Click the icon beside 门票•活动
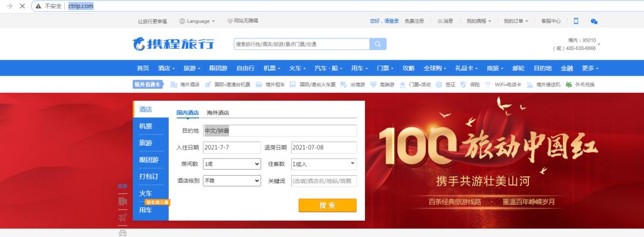This screenshot has height=237, width=644. coord(402,85)
